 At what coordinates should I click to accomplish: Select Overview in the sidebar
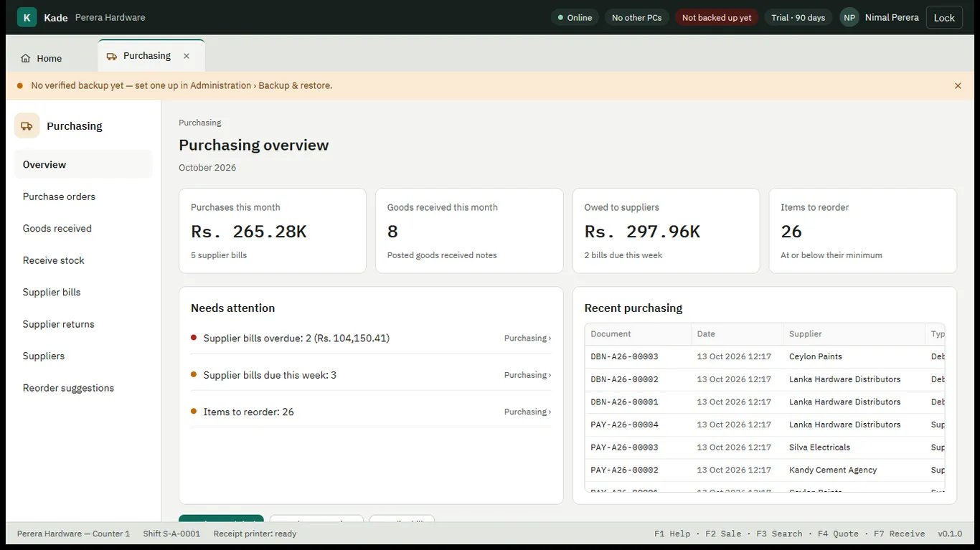[x=83, y=165]
